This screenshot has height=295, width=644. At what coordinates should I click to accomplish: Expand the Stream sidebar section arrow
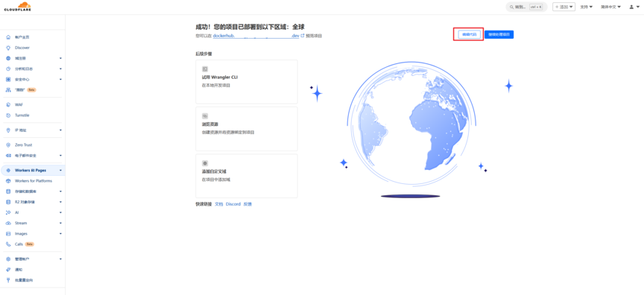tap(60, 223)
